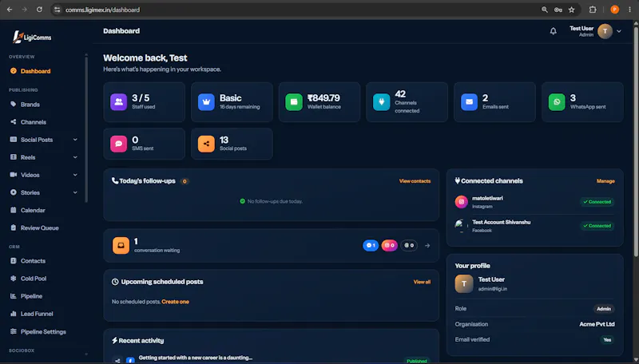Expand the Reels submenu chevron
Viewport: 639px width, 364px height.
(x=75, y=157)
